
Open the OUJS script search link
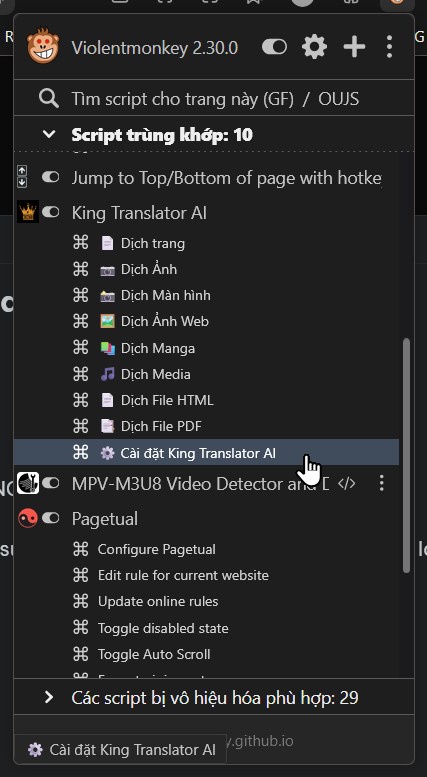click(338, 99)
